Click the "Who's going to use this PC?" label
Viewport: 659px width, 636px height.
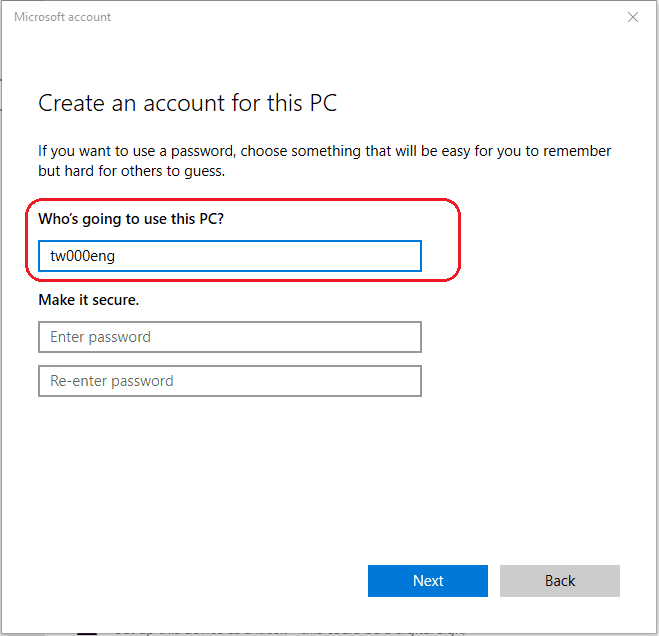point(131,218)
